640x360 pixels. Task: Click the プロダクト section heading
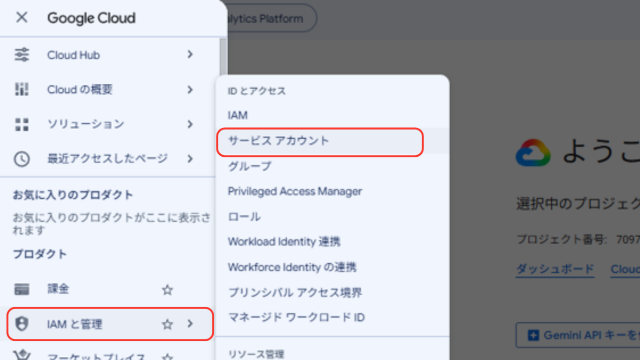click(x=40, y=254)
